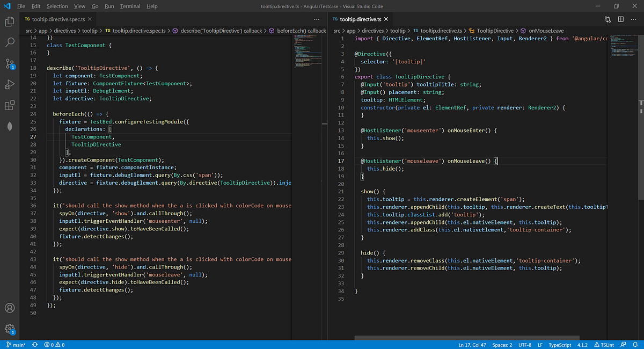This screenshot has height=349, width=644.
Task: Open Source Control view with pending badge
Action: point(10,63)
